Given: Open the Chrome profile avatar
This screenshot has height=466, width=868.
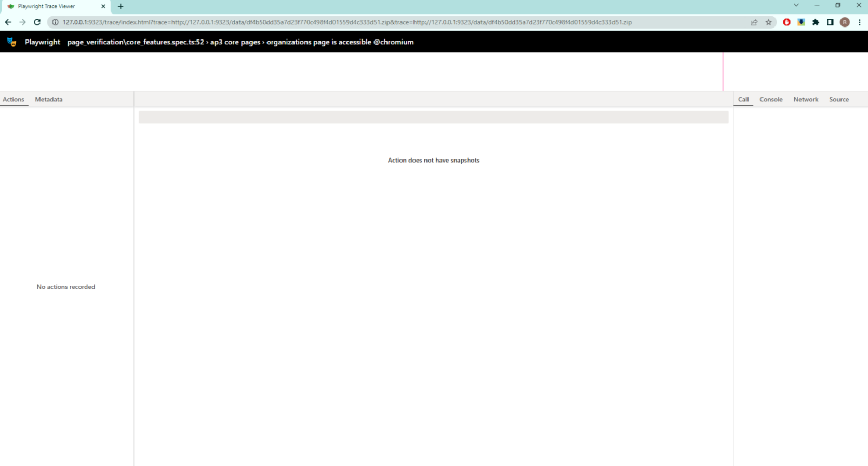Looking at the screenshot, I should (x=845, y=22).
